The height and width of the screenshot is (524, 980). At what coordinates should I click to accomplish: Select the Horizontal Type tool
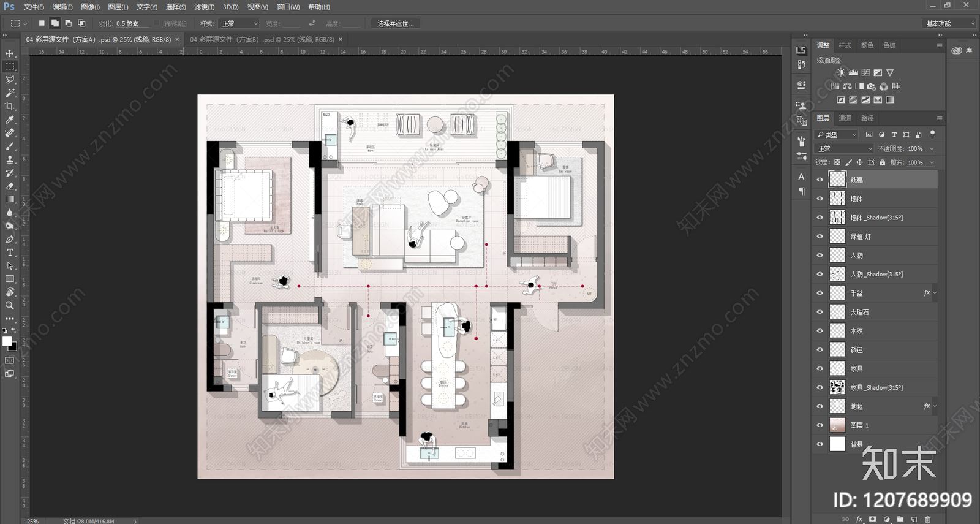coord(10,253)
